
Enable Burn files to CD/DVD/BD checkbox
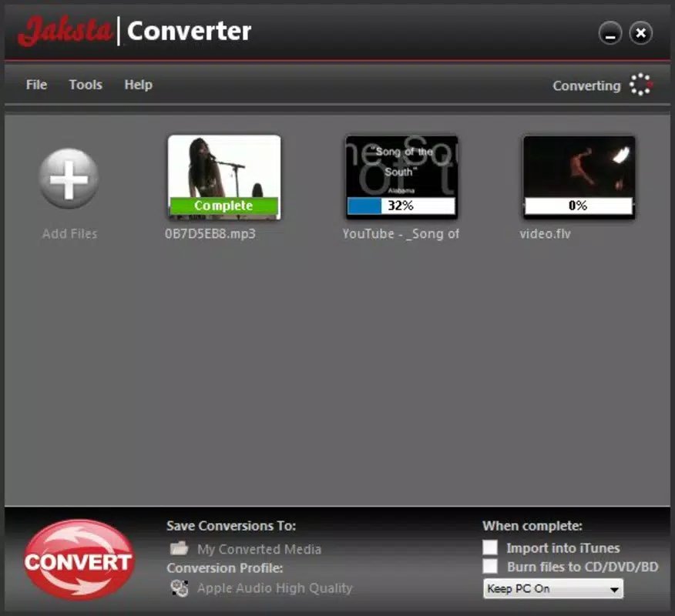click(490, 567)
